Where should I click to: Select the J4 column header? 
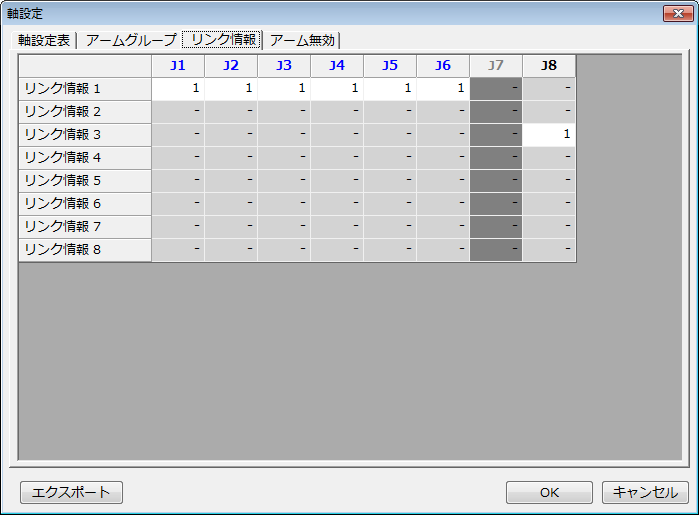[x=337, y=66]
